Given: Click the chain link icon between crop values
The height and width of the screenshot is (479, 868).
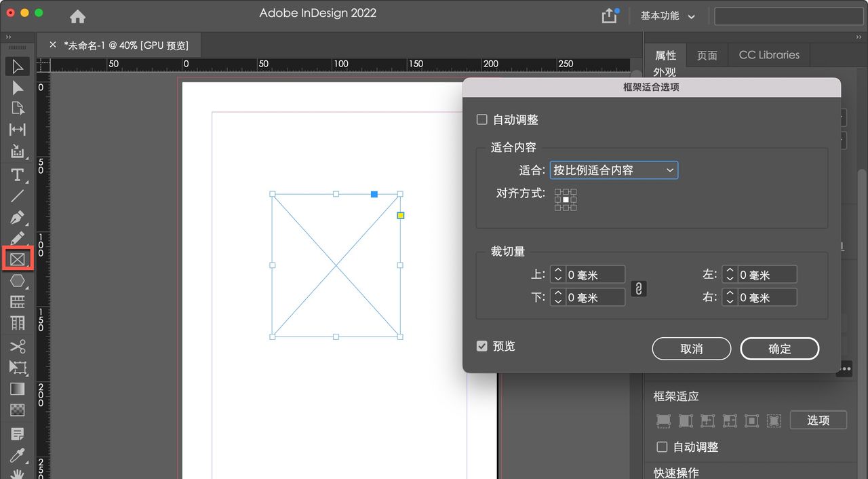Looking at the screenshot, I should [x=638, y=288].
